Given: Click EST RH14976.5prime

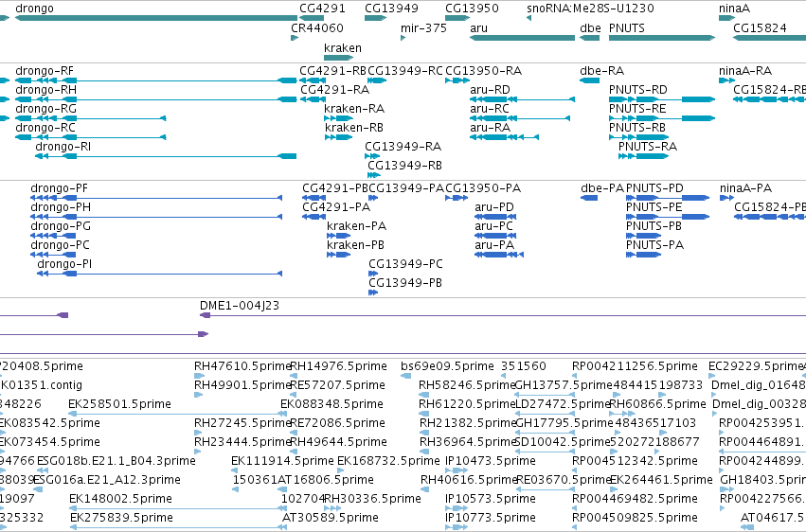Looking at the screenshot, I should point(294,376).
